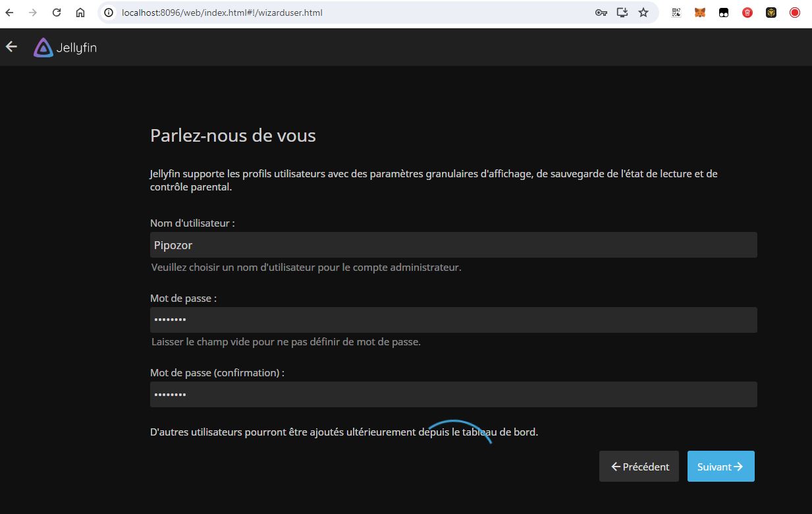
Task: Open the QR code extension icon
Action: click(x=676, y=13)
